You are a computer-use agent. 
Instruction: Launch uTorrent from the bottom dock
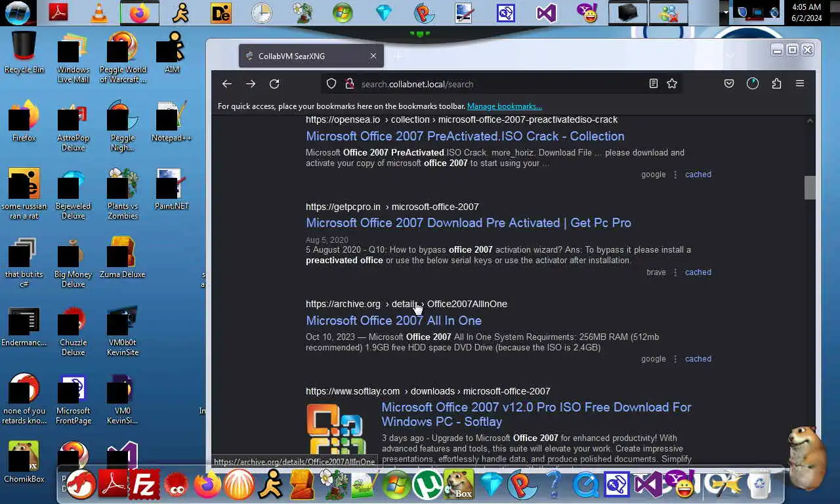click(x=427, y=486)
